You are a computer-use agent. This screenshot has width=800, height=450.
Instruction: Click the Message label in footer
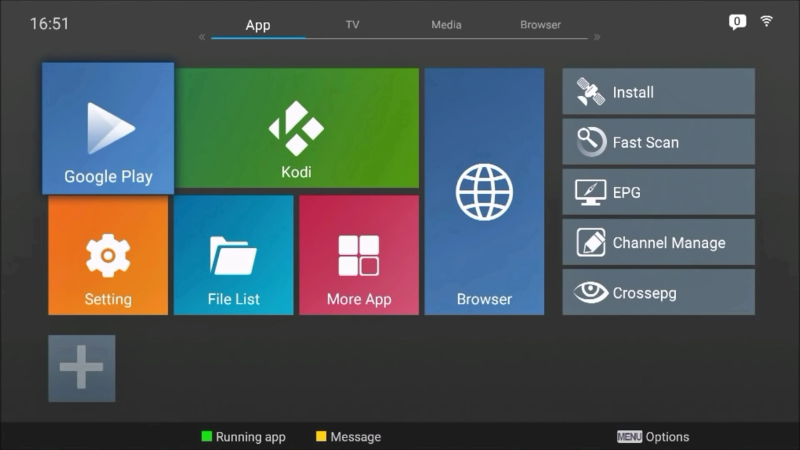pyautogui.click(x=356, y=437)
